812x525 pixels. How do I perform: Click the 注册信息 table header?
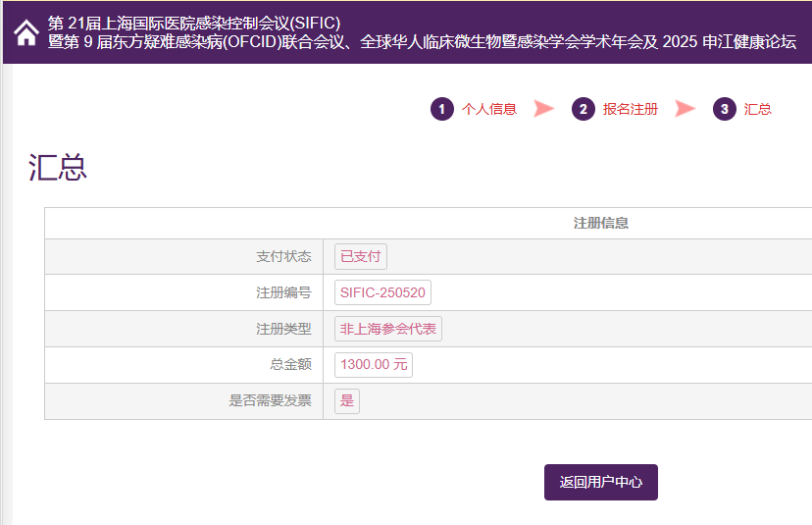click(600, 223)
